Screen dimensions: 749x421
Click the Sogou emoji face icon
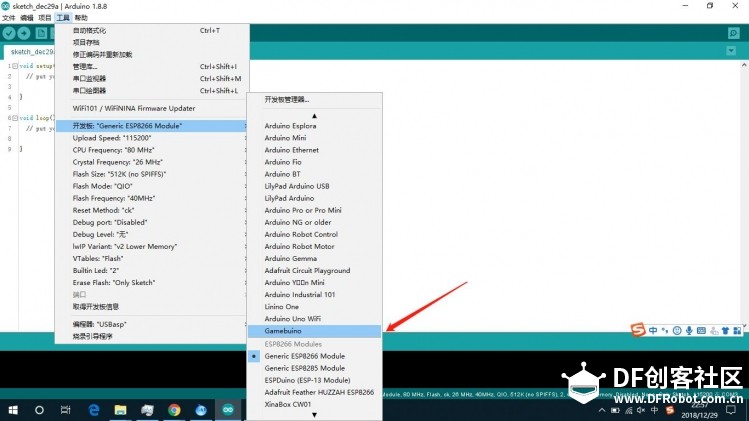(677, 331)
